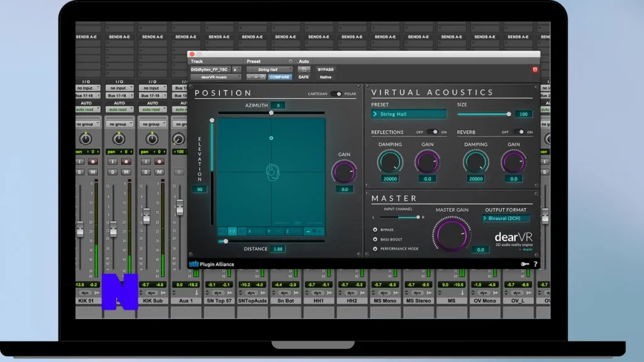Toggle the REFLECTIONS on/off switch
Image resolution: width=644 pixels, height=362 pixels.
[x=433, y=132]
